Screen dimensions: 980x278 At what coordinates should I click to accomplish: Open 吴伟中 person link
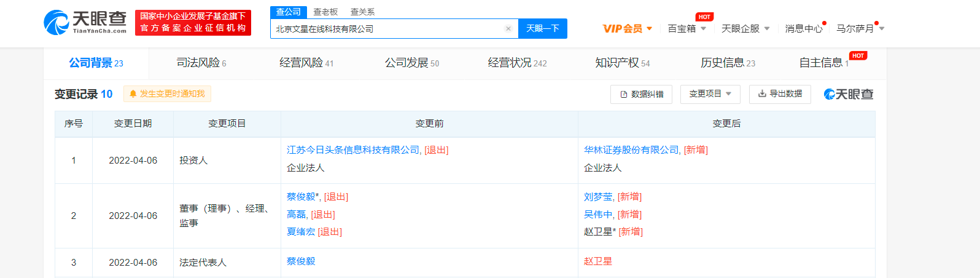pyautogui.click(x=598, y=215)
